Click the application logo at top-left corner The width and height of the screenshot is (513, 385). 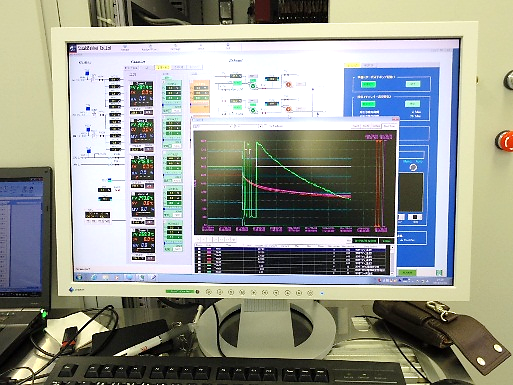pos(74,48)
